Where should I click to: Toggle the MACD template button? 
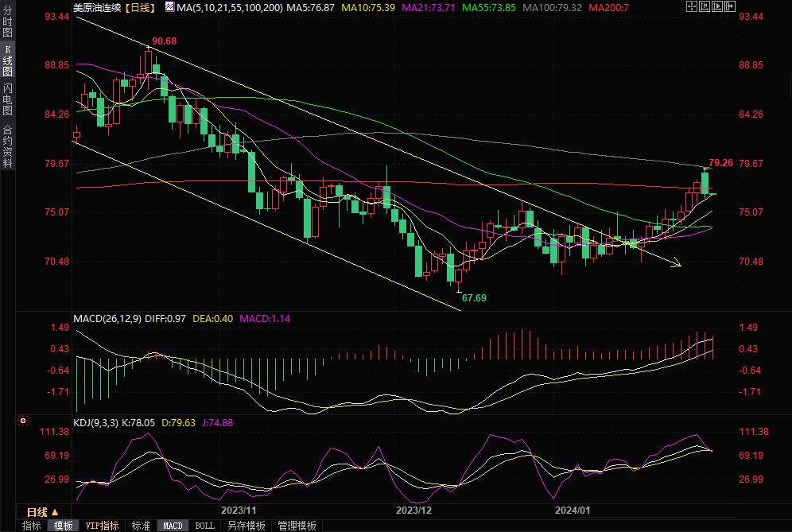(173, 526)
